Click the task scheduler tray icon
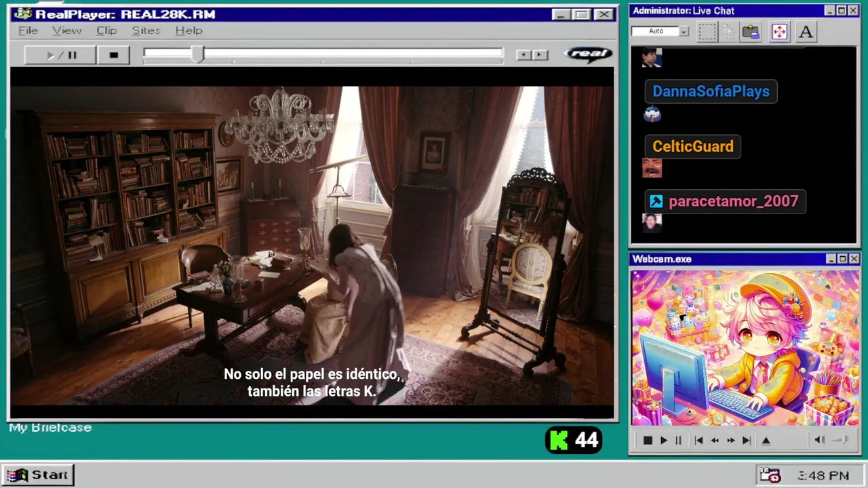The image size is (868, 488). coord(770,476)
